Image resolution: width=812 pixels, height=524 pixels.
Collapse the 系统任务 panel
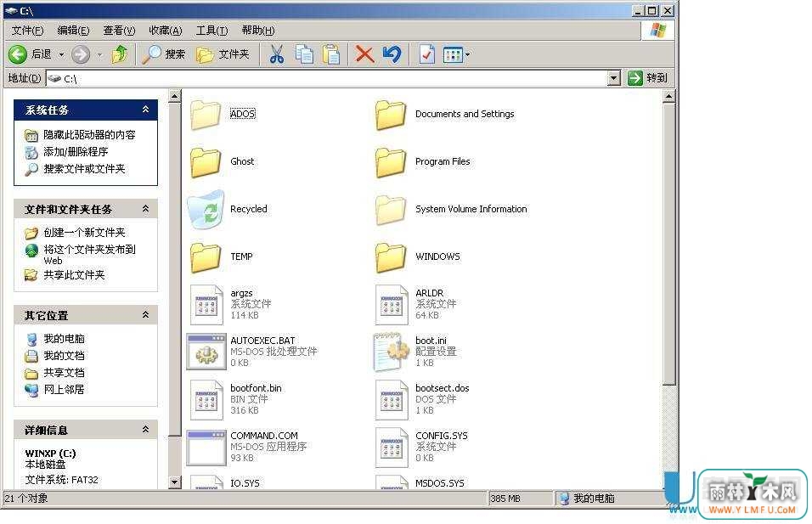point(145,110)
